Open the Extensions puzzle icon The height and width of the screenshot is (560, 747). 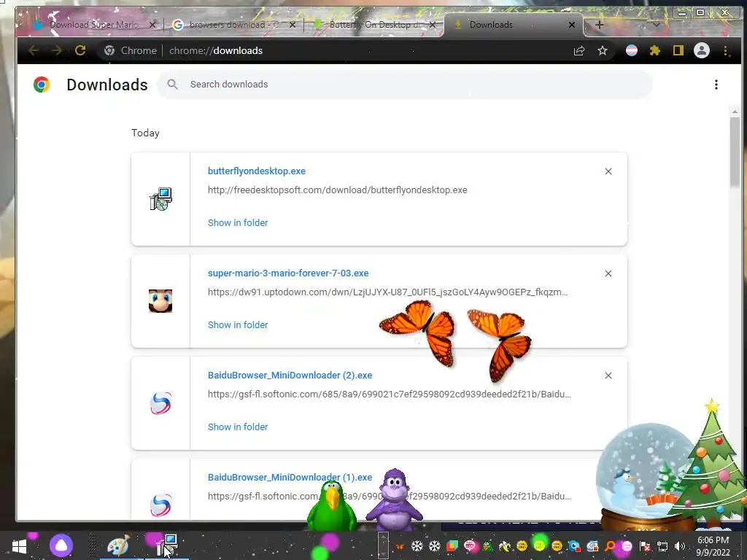[x=655, y=50]
